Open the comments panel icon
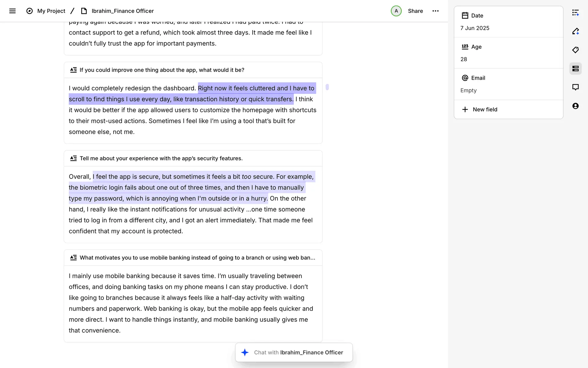588x368 pixels. click(x=575, y=87)
